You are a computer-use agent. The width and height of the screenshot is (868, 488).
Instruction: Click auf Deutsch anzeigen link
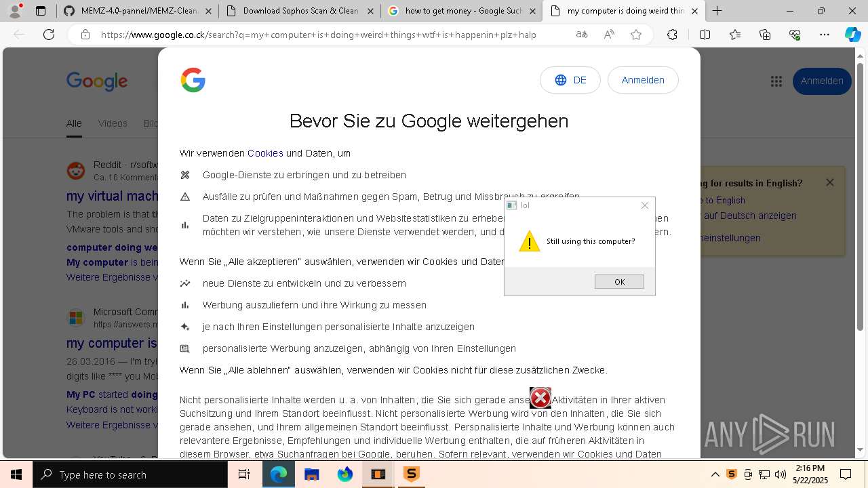coord(749,216)
